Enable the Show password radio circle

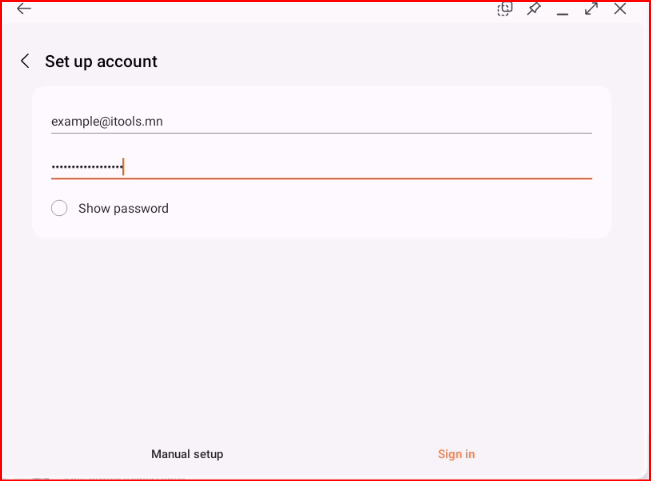tap(59, 208)
